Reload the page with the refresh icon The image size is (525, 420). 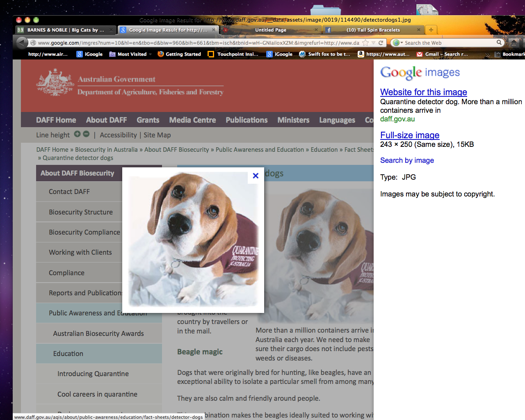pos(381,43)
